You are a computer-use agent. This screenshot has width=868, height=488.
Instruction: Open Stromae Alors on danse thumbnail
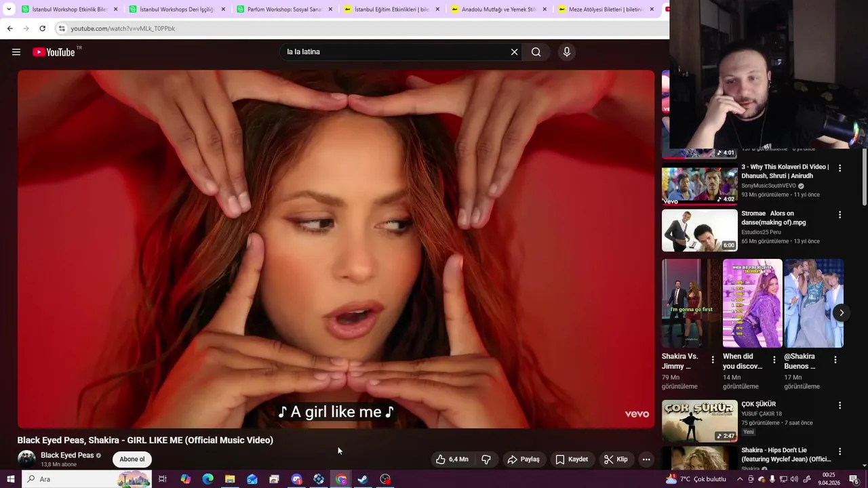click(699, 230)
